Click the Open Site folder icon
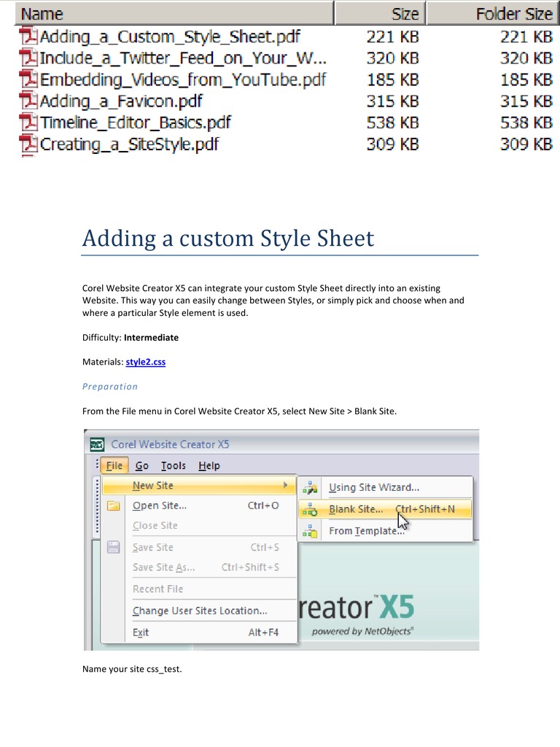 (113, 506)
